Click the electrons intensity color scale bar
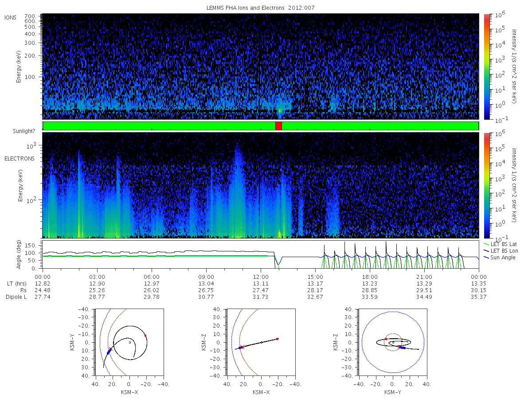 tap(487, 185)
